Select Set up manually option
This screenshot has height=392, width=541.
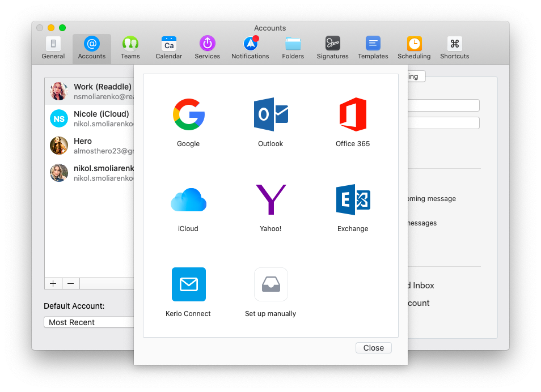coord(270,292)
